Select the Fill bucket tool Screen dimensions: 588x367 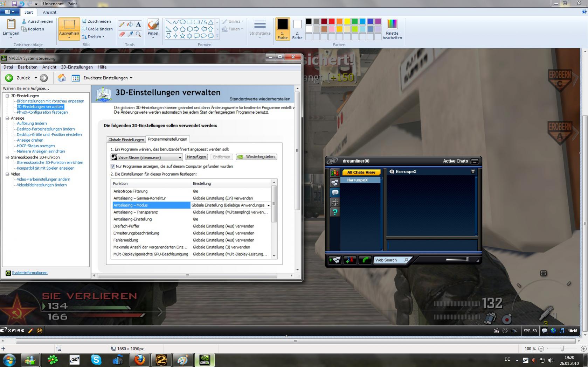[x=130, y=24]
